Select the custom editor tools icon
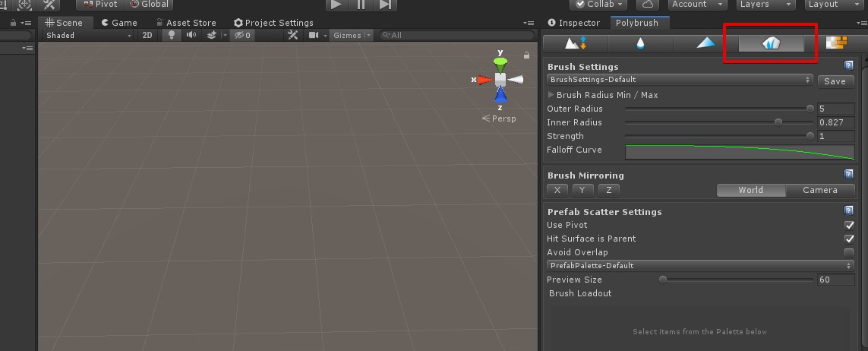Image resolution: width=868 pixels, height=351 pixels. pos(50,5)
